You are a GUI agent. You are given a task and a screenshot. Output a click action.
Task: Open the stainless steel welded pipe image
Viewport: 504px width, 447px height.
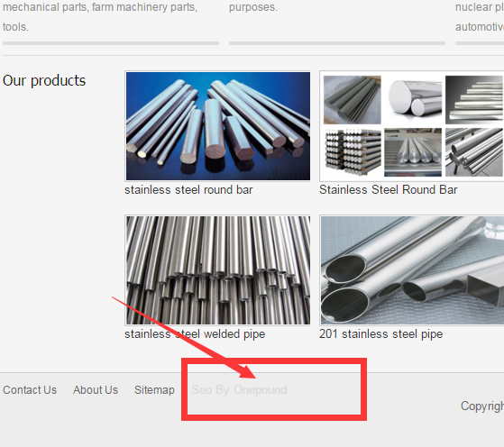pos(218,270)
